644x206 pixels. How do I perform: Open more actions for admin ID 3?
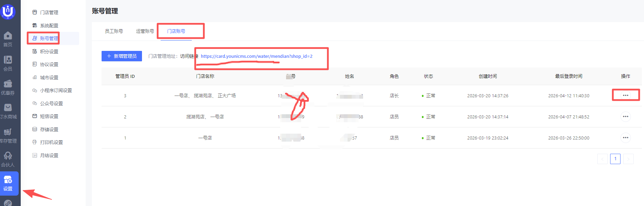tap(625, 95)
